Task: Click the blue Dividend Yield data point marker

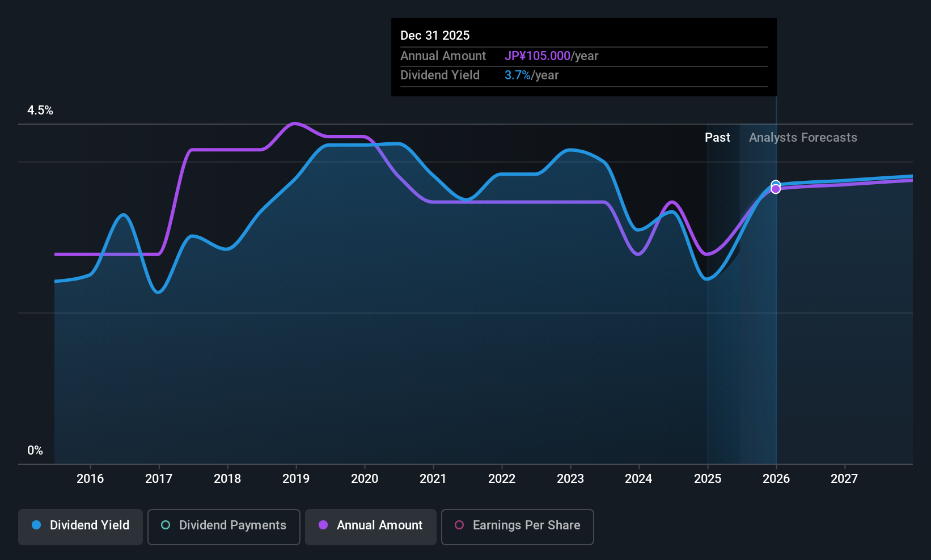Action: click(x=776, y=184)
